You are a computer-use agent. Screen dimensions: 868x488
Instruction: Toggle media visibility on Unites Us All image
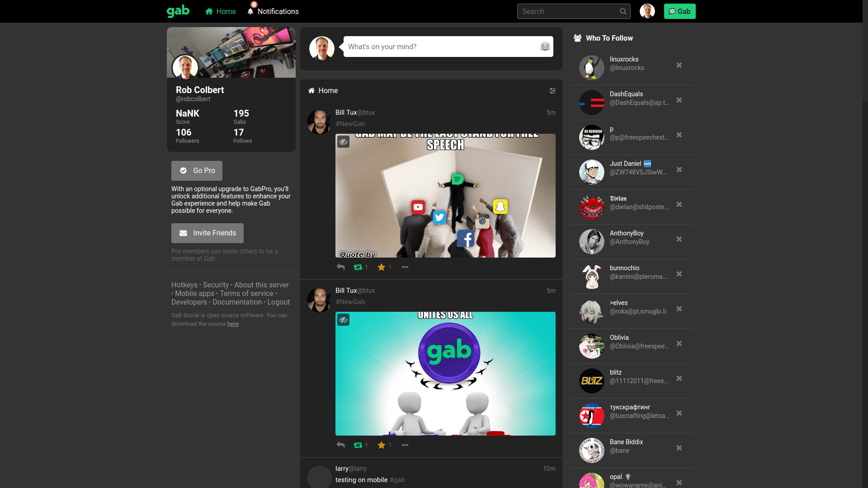344,320
